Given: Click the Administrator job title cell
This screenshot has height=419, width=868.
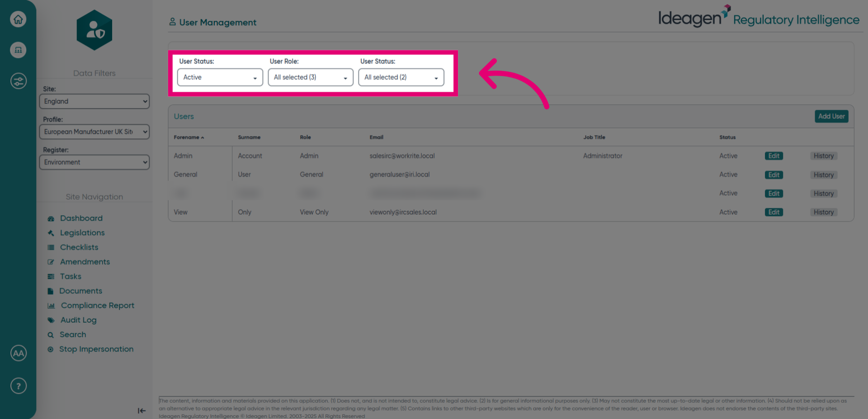Looking at the screenshot, I should [x=603, y=156].
